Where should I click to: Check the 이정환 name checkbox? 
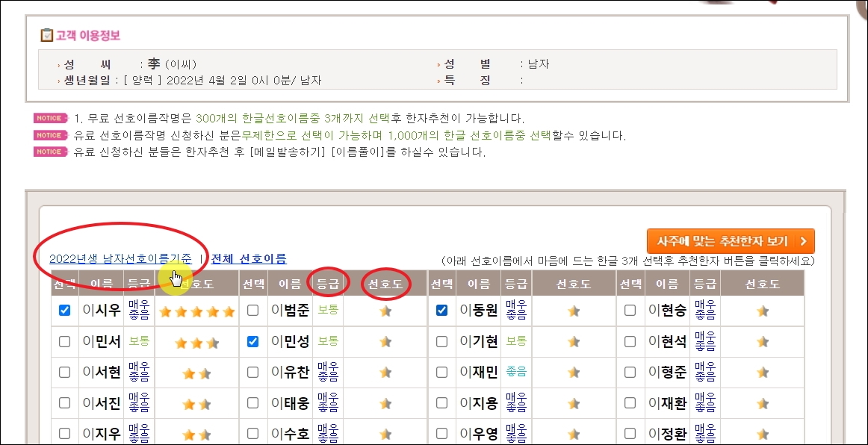pyautogui.click(x=630, y=433)
